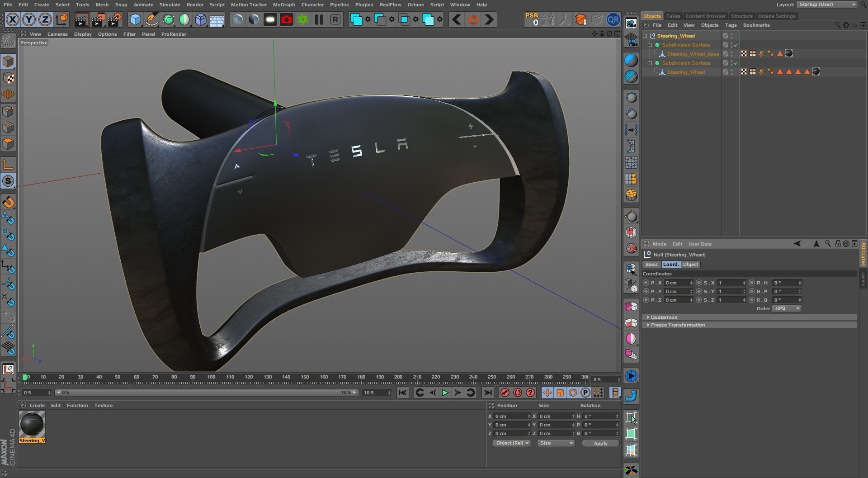Switch to the Content Browser tab
The image size is (868, 478).
[705, 16]
